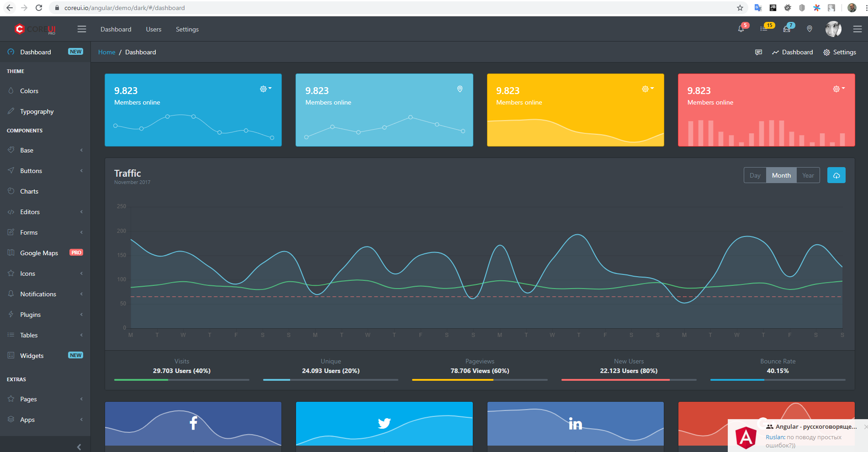Switch traffic chart to Year view
The width and height of the screenshot is (868, 452).
[808, 175]
